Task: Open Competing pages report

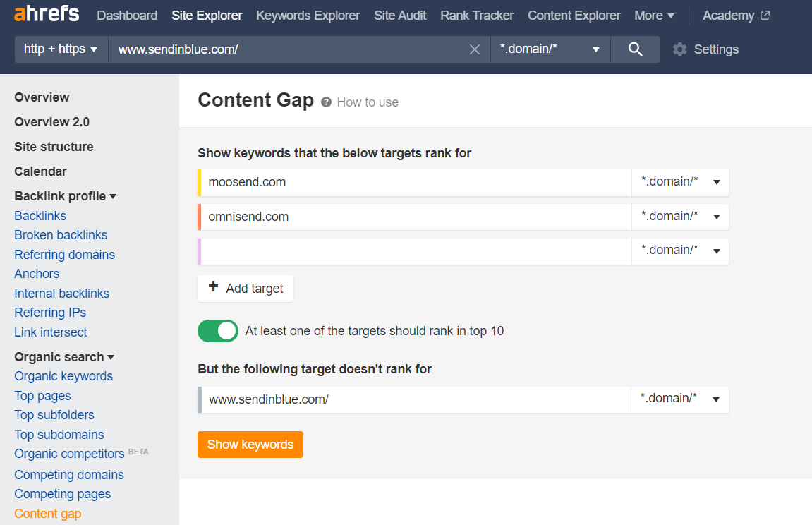Action: coord(63,495)
